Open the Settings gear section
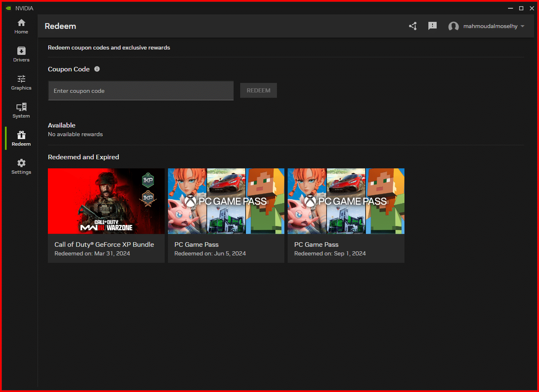The height and width of the screenshot is (392, 539). 21,167
